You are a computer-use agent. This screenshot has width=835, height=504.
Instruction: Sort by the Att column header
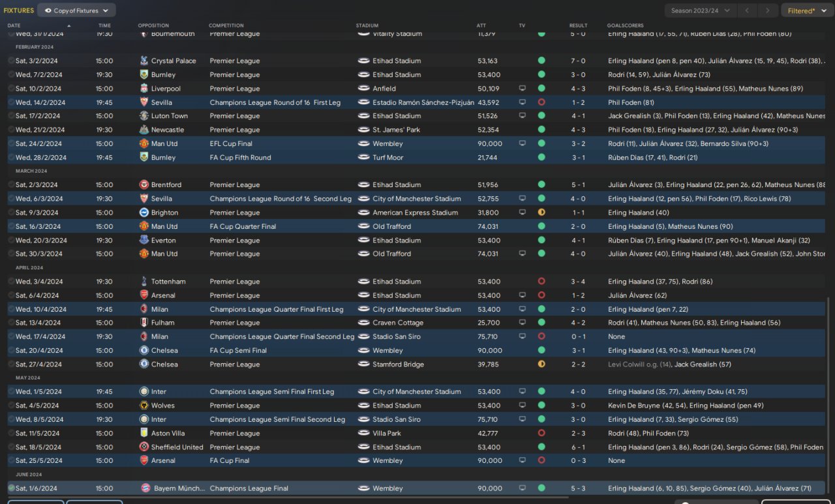click(481, 25)
